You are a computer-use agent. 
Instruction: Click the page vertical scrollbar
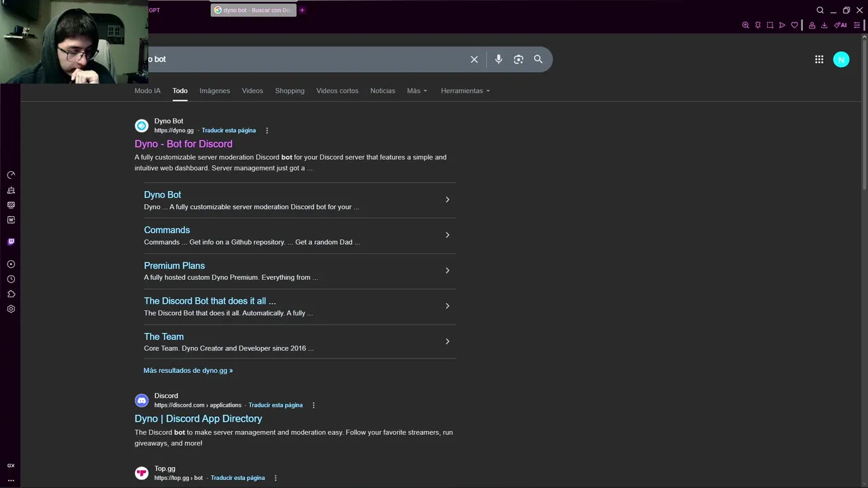864,115
